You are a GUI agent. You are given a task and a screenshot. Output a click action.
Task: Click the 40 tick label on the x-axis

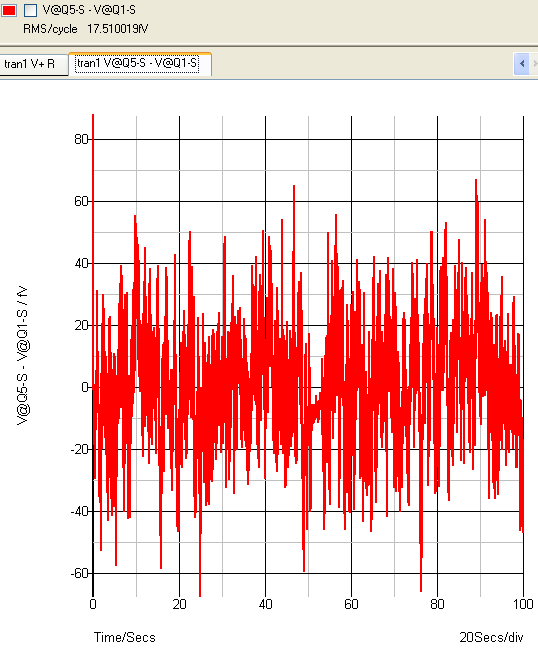pyautogui.click(x=265, y=604)
